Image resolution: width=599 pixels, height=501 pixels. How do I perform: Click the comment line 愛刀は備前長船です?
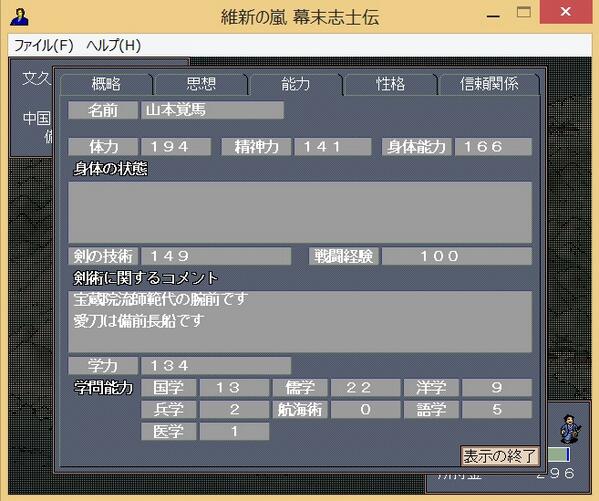[139, 321]
